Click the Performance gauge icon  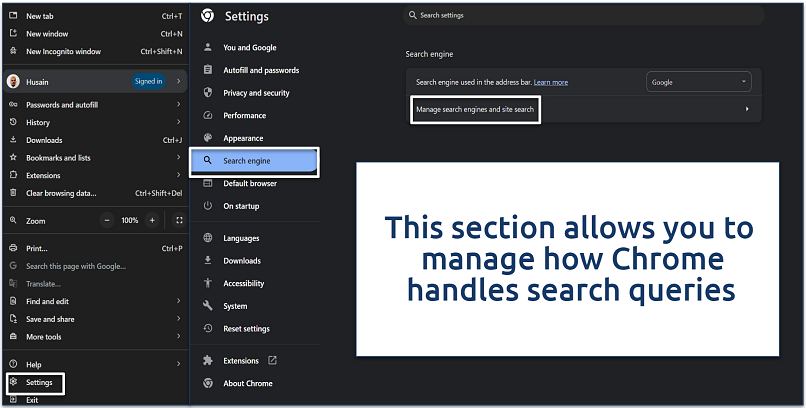[x=208, y=116]
